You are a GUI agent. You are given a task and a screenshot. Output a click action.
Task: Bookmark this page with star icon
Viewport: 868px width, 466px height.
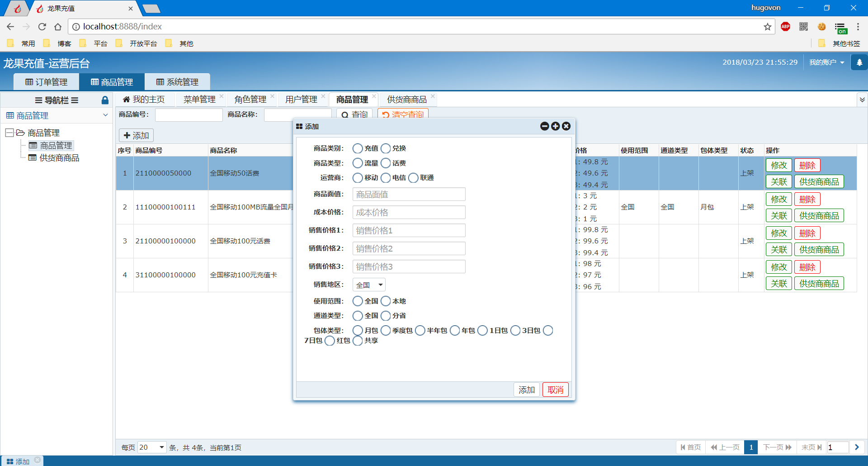pos(767,27)
